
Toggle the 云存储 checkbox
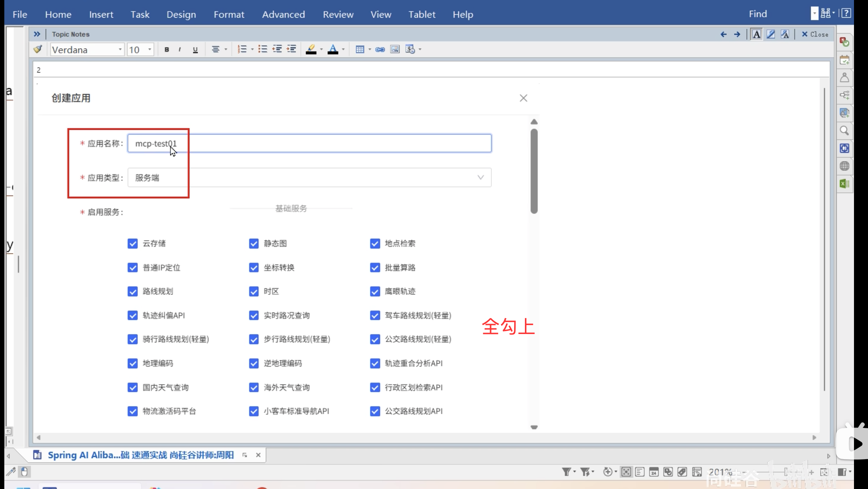coord(133,243)
